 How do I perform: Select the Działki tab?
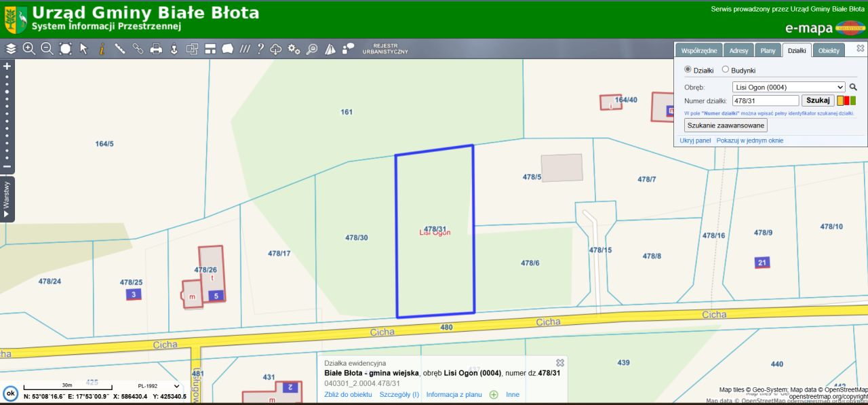click(796, 50)
